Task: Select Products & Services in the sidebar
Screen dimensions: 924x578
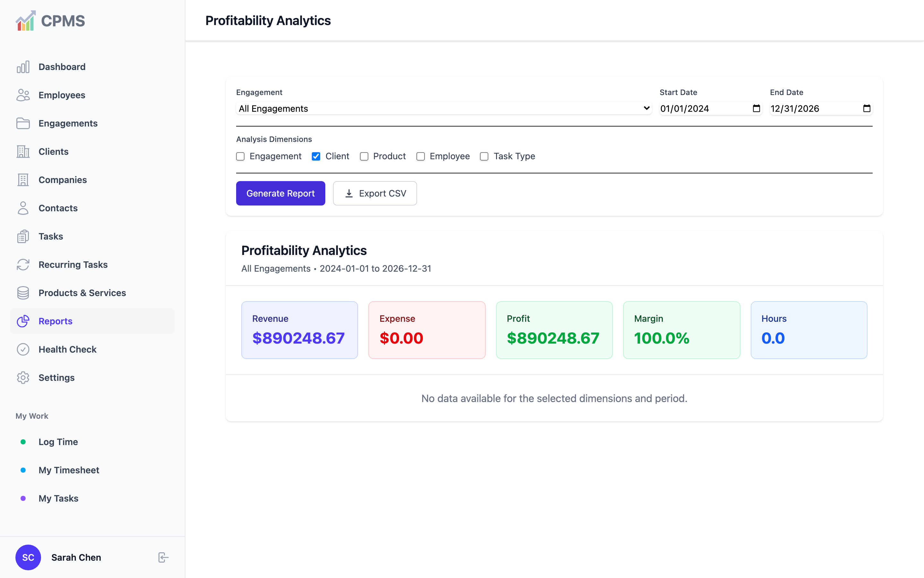Action: [x=92, y=293]
